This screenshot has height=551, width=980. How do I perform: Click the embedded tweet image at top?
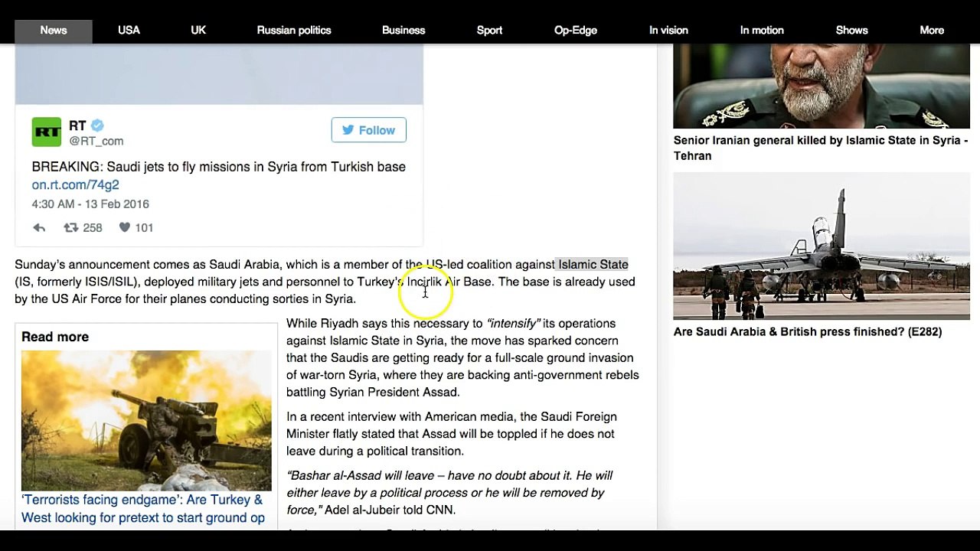pos(219,73)
